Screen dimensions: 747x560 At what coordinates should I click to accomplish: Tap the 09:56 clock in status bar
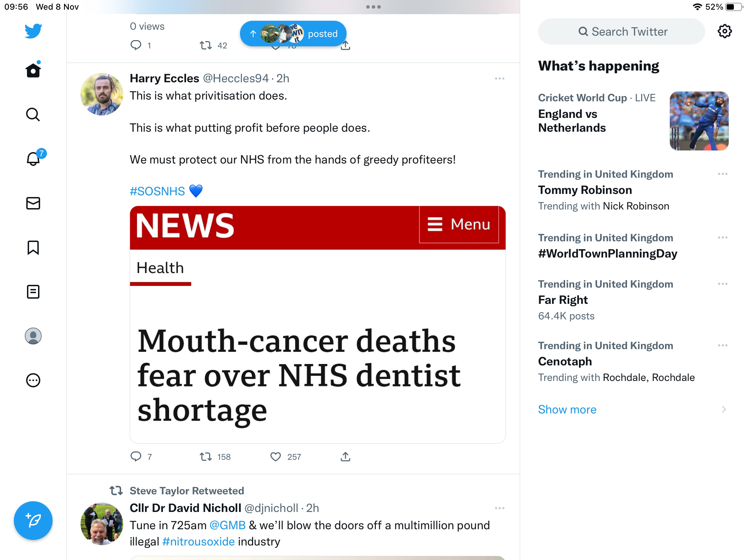(x=16, y=7)
